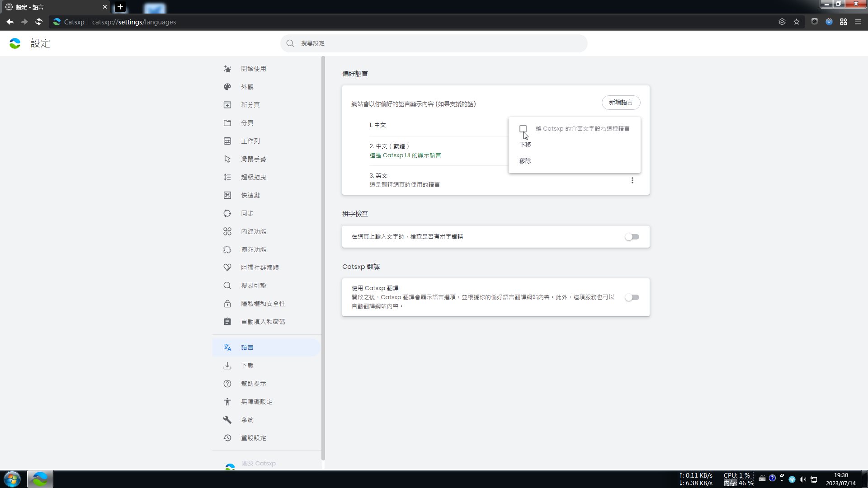868x488 pixels.
Task: Open Search Engine (搜尋引擎) sidebar icon
Action: pos(227,286)
